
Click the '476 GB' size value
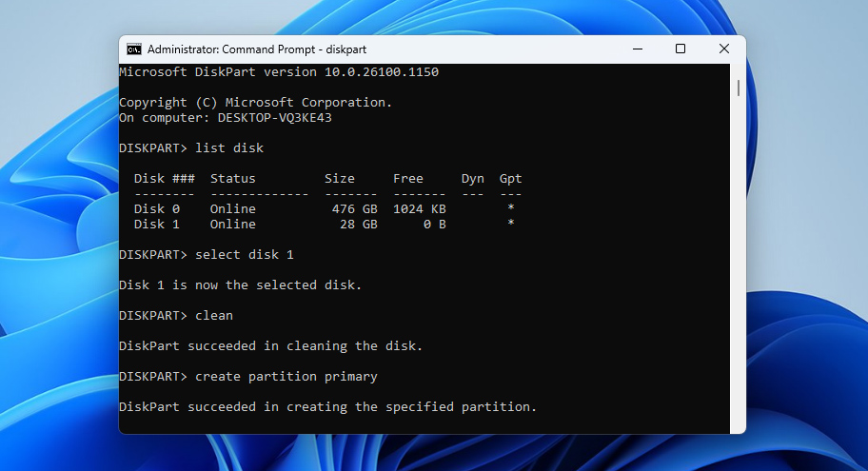[355, 209]
